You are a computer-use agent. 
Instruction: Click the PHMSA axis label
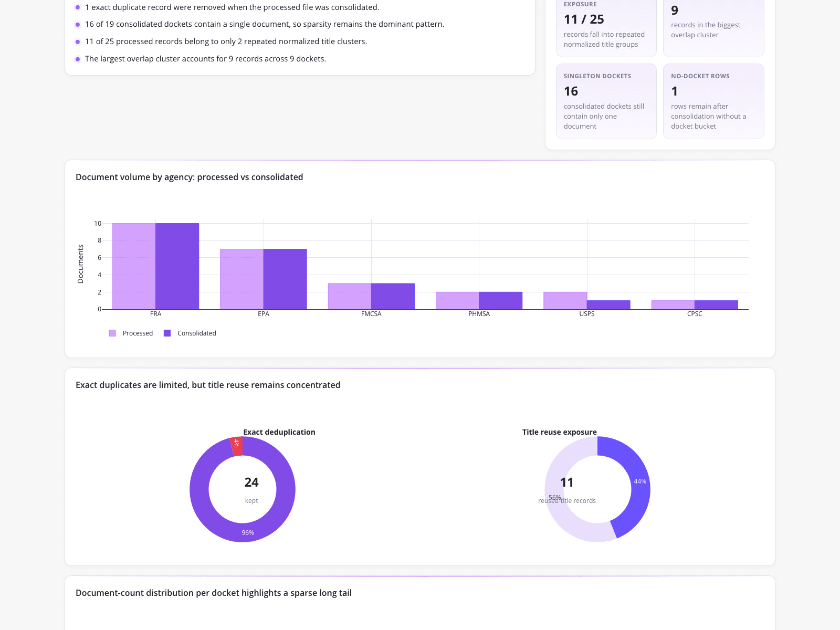(x=479, y=314)
